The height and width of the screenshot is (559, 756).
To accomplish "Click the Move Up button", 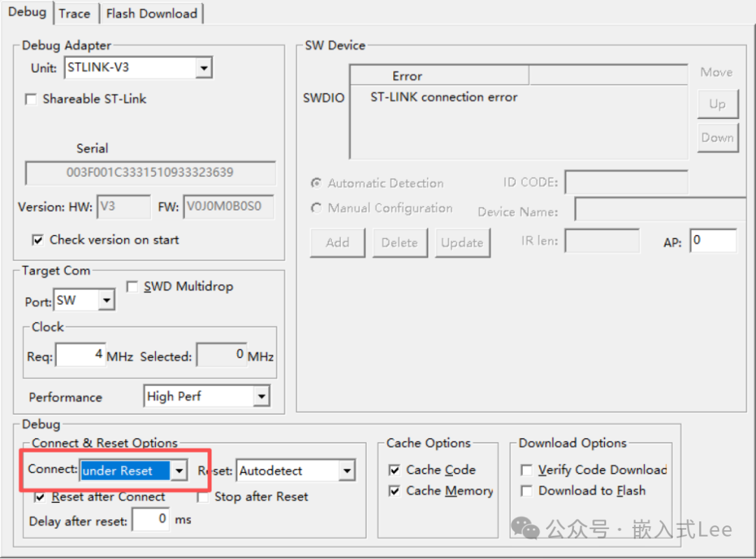I will [717, 104].
